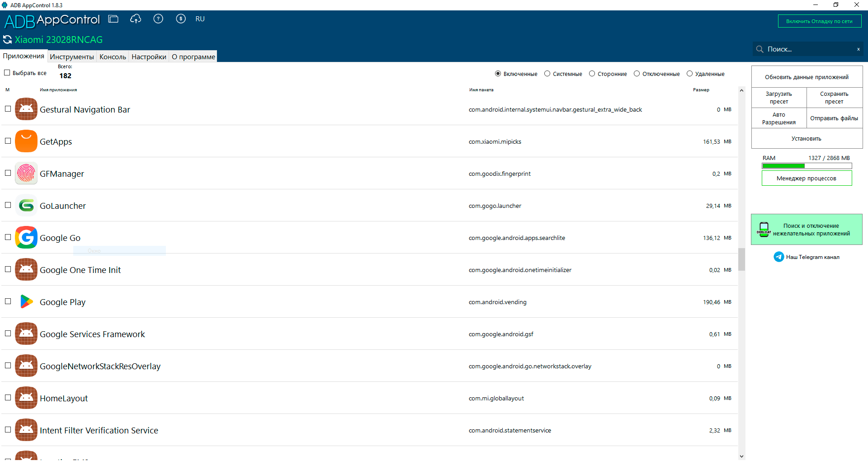Click Поиск и отключение нежелательных приложений
This screenshot has height=470, width=868.
point(807,230)
